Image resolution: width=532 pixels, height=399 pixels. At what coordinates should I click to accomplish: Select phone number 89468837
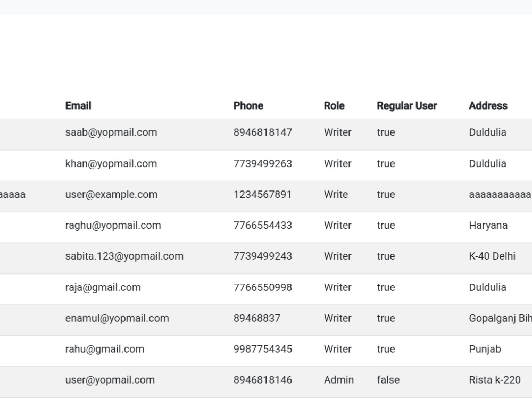tap(257, 318)
